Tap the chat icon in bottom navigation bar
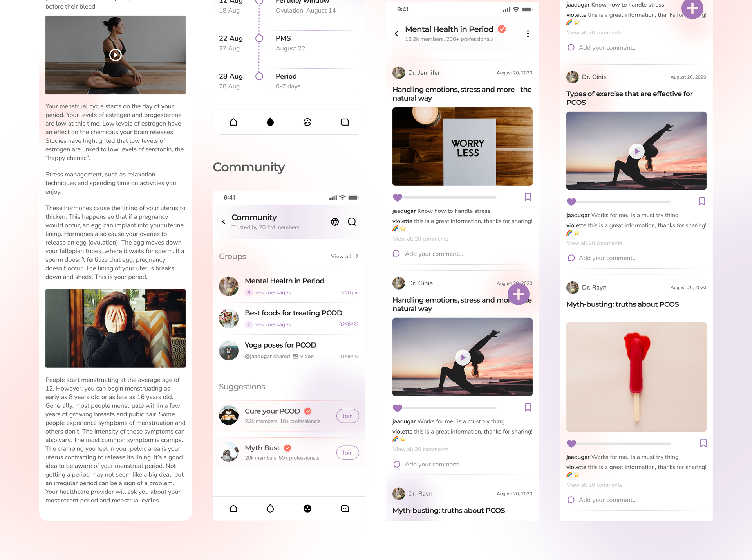The width and height of the screenshot is (752, 560). 345,508
